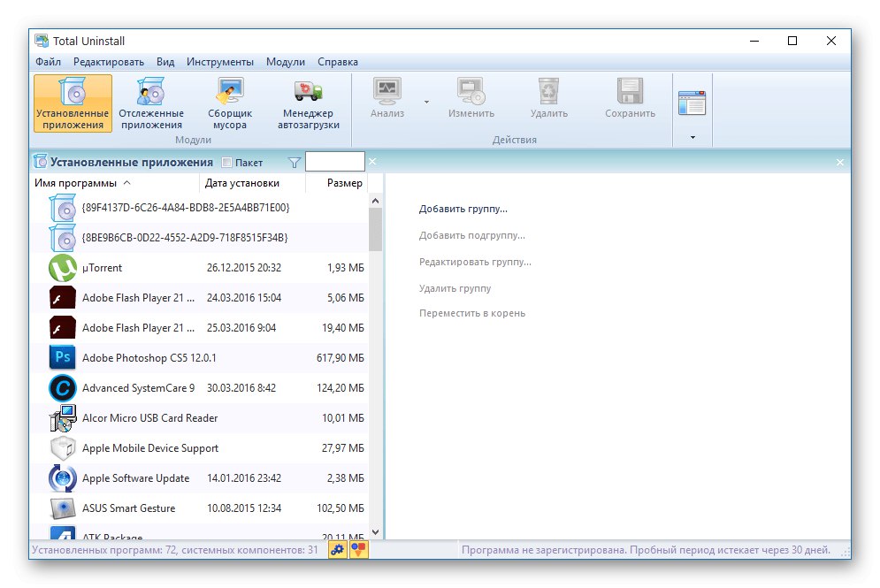Click the gear icon in the status bar
This screenshot has width=880, height=588.
tap(336, 550)
